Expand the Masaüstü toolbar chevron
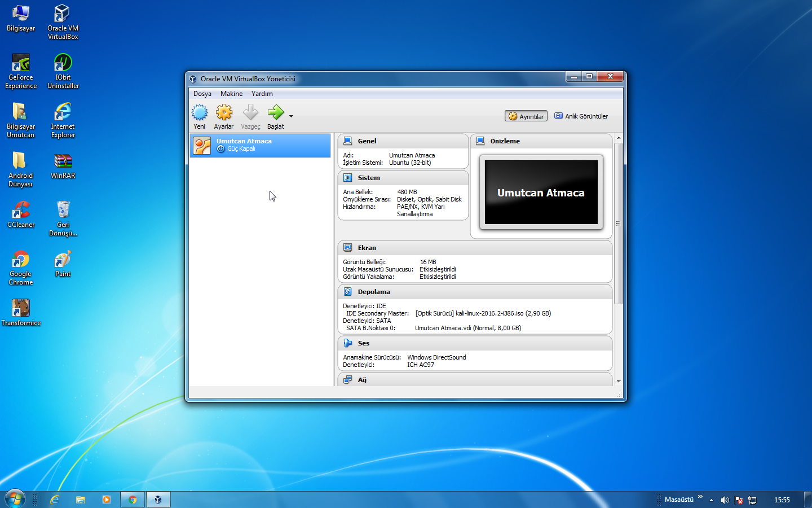Screen dimensions: 812x508 click(700, 497)
